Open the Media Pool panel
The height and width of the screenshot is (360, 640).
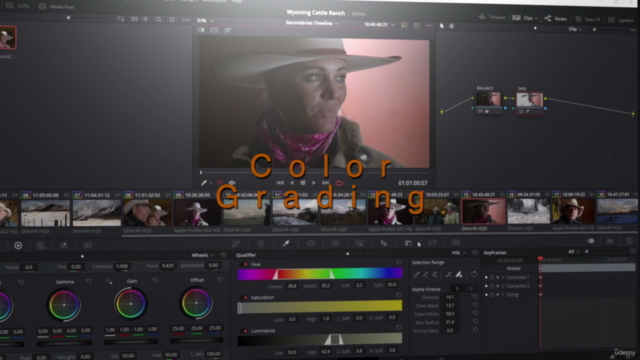(56, 7)
